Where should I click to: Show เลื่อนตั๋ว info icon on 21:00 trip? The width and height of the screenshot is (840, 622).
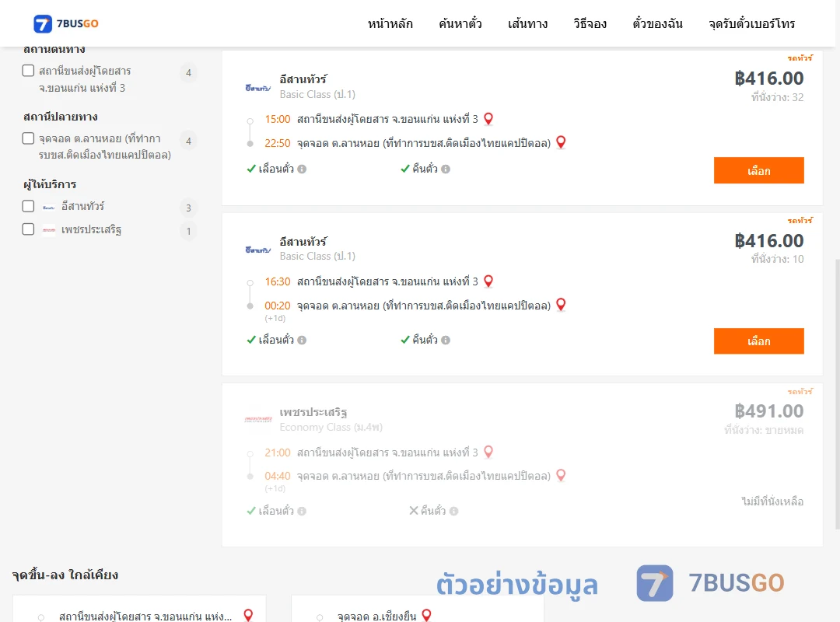[302, 511]
